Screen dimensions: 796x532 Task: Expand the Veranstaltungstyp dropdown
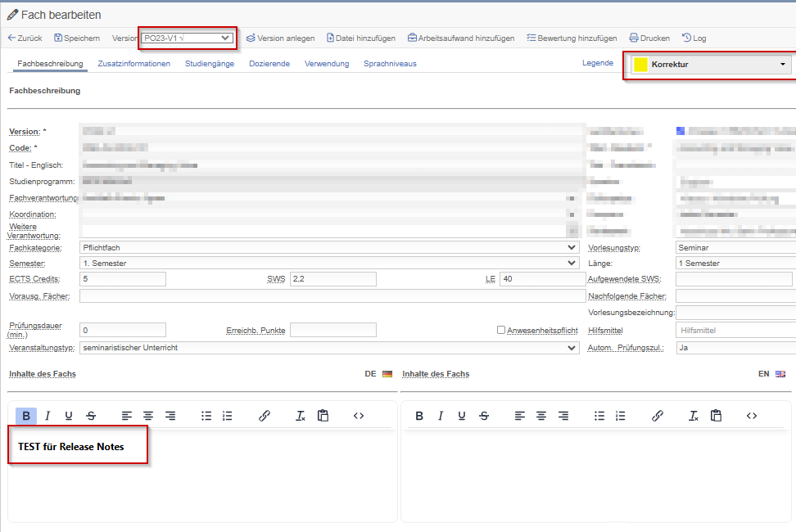point(329,348)
